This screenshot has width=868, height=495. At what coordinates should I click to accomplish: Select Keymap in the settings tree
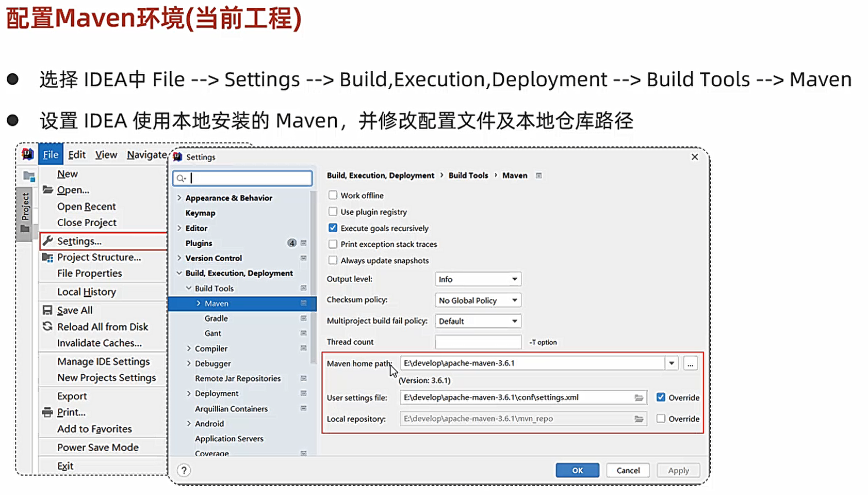pos(200,213)
